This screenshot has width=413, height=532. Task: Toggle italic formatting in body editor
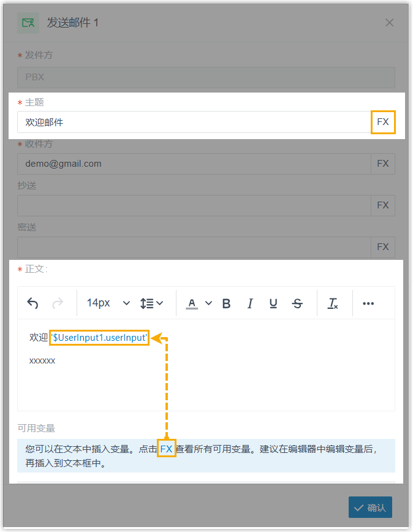tap(250, 303)
